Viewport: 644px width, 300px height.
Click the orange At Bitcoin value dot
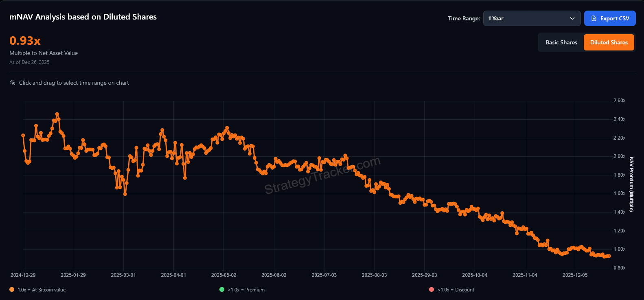click(12, 289)
